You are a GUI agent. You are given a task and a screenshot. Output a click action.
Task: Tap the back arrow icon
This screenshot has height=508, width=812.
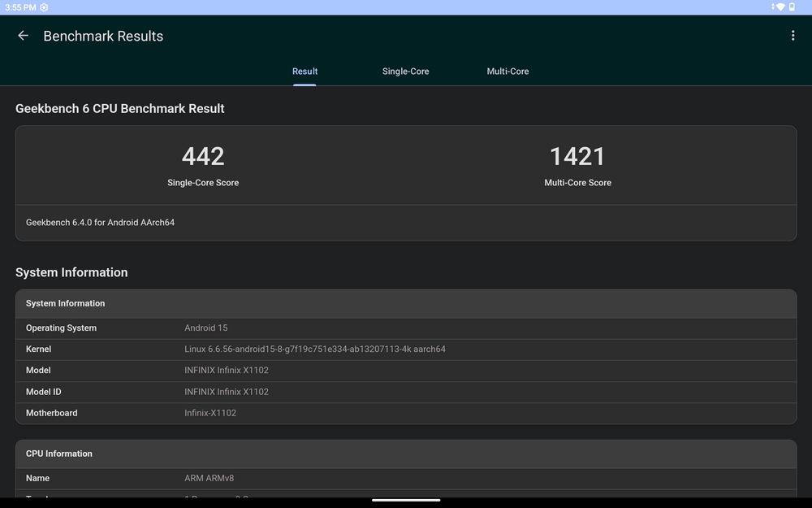pyautogui.click(x=23, y=36)
